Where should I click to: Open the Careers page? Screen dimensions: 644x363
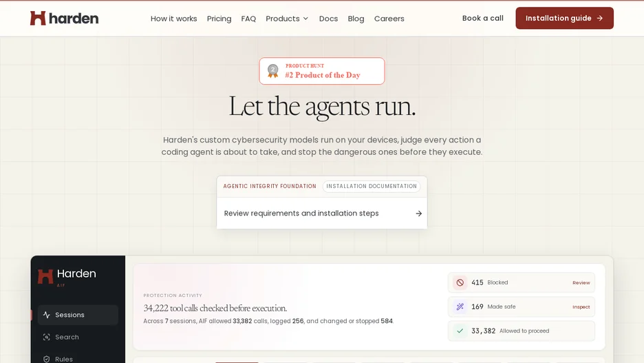[x=389, y=19]
